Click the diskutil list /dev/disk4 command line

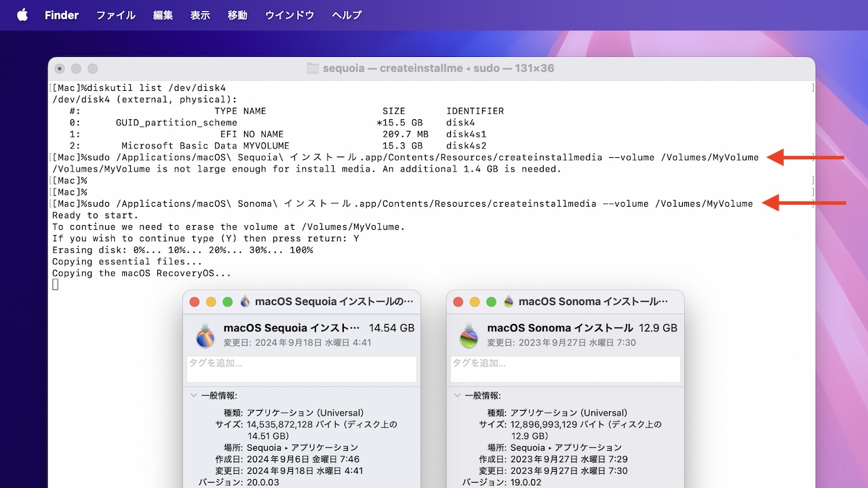coord(139,88)
